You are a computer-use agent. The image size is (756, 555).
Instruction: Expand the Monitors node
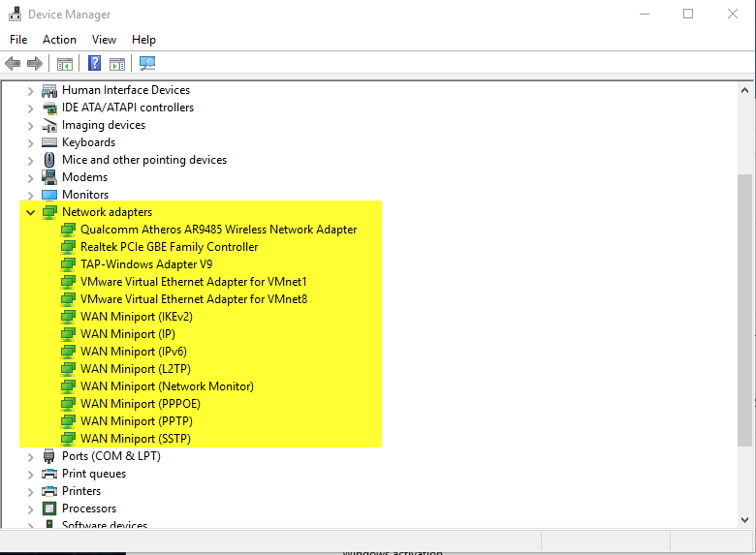tap(30, 196)
